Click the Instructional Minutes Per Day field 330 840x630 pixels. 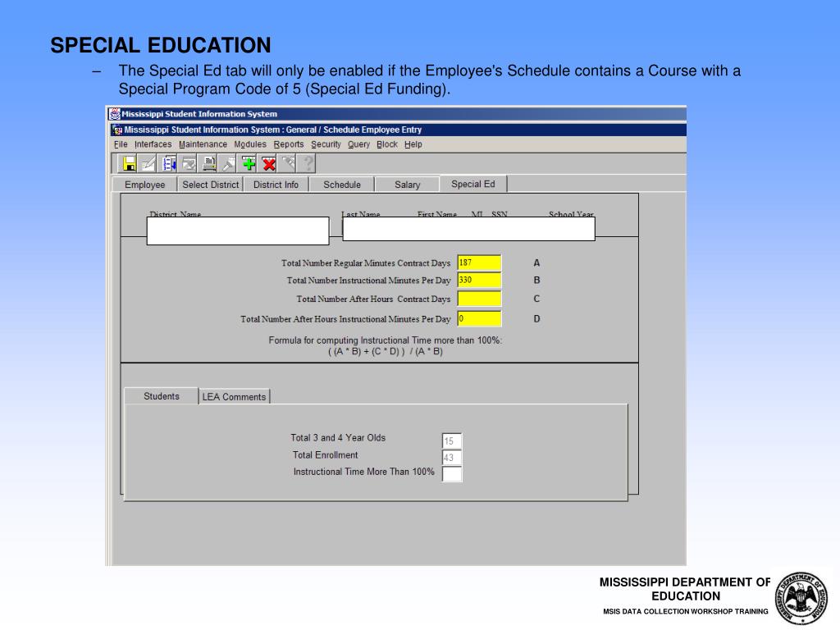(x=479, y=280)
